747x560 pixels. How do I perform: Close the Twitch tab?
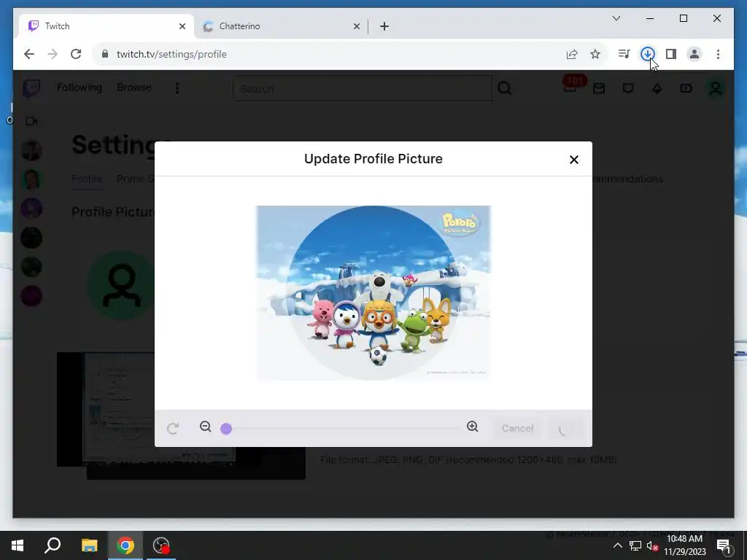[182, 26]
